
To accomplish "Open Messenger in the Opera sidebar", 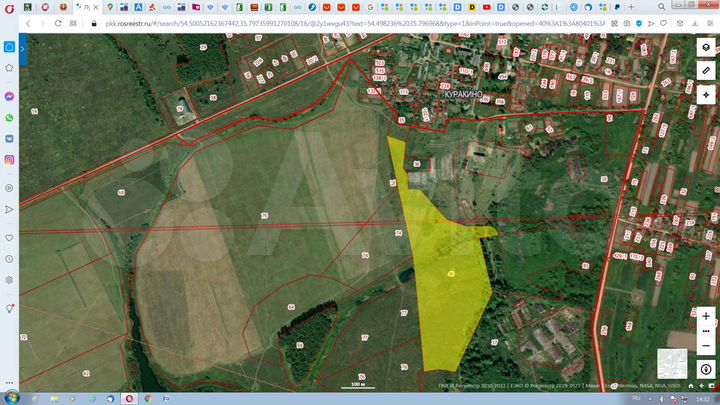I will (9, 96).
